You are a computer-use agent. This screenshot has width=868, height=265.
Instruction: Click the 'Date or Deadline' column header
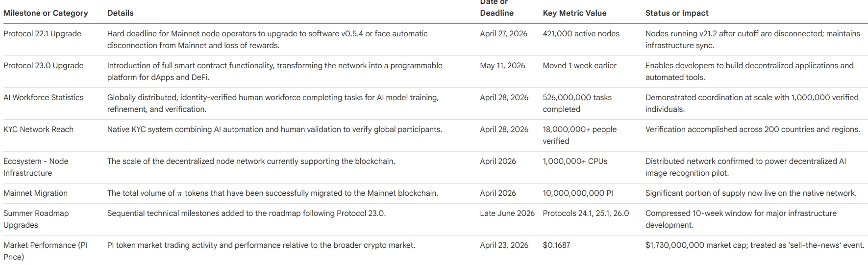(496, 8)
